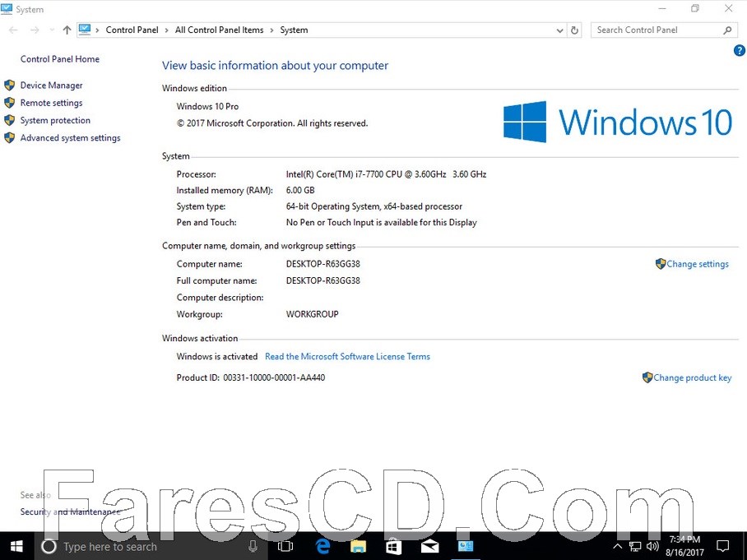Viewport: 747px width, 560px height.
Task: Open Advanced system settings
Action: 70,138
